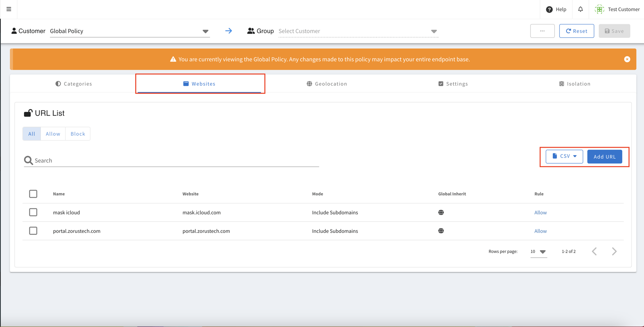
Task: Switch to the Geolocation tab
Action: [327, 84]
